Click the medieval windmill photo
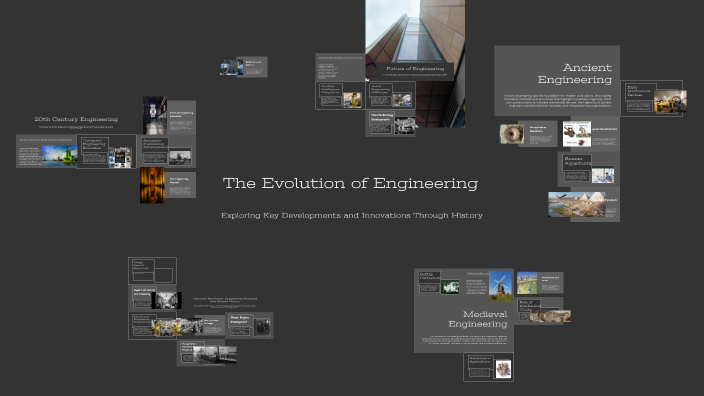Screen dimensions: 704x396 pos(500,285)
